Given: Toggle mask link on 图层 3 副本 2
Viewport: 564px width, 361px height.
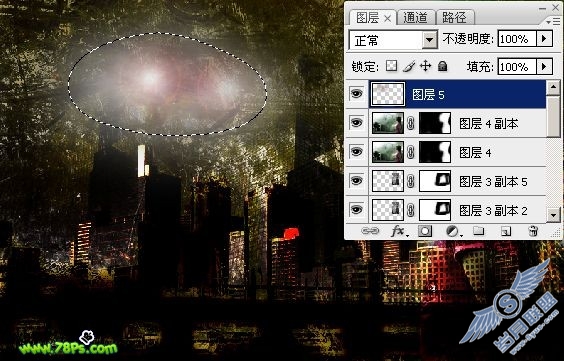Looking at the screenshot, I should [x=411, y=210].
